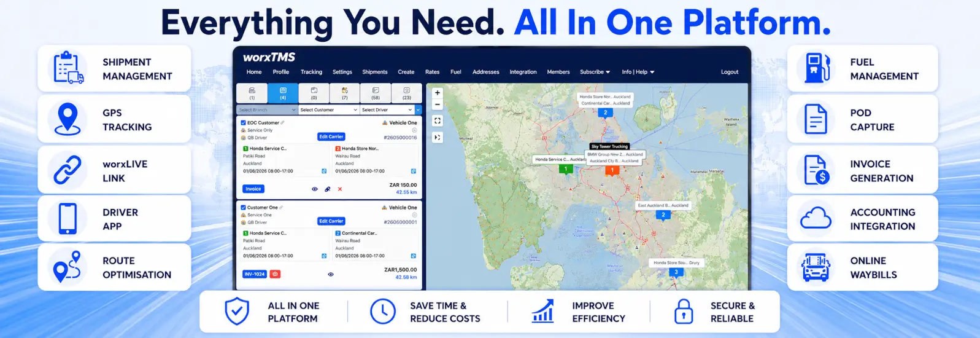Click the chart icon for Improve Efficiency
Viewport: 980px width, 338px height.
[543, 311]
